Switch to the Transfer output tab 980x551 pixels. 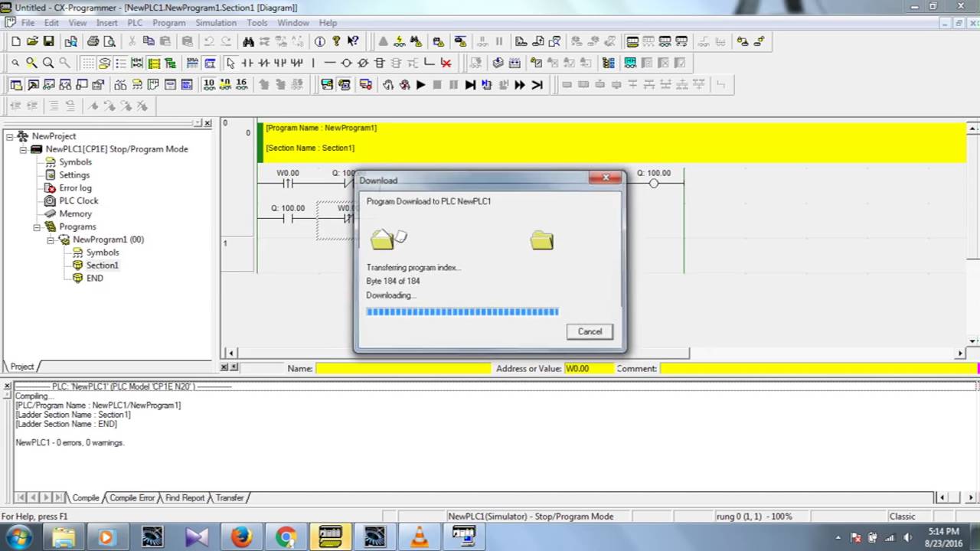click(229, 498)
